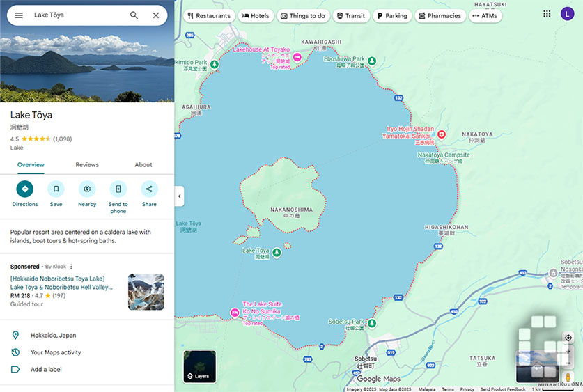The image size is (583, 392).
Task: Pick up the Street View pegman
Action: (x=568, y=377)
